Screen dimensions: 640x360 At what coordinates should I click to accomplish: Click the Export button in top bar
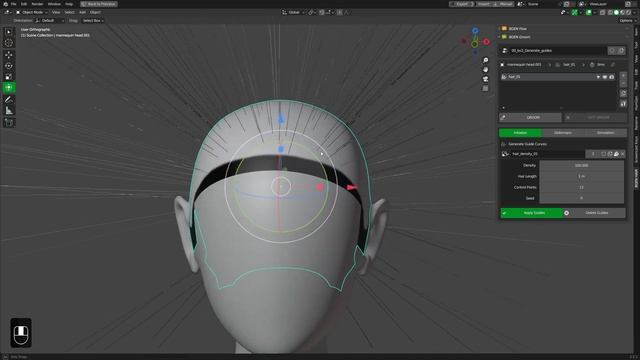pyautogui.click(x=462, y=4)
